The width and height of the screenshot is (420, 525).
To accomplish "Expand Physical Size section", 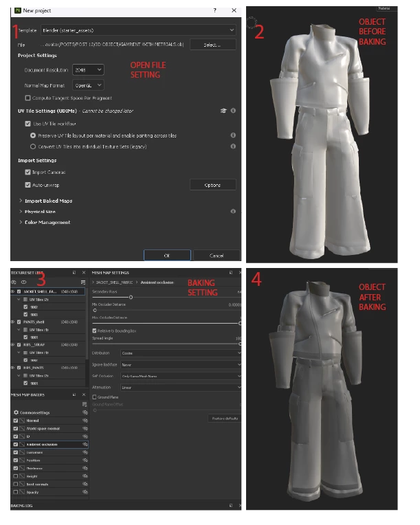I will pyautogui.click(x=21, y=211).
